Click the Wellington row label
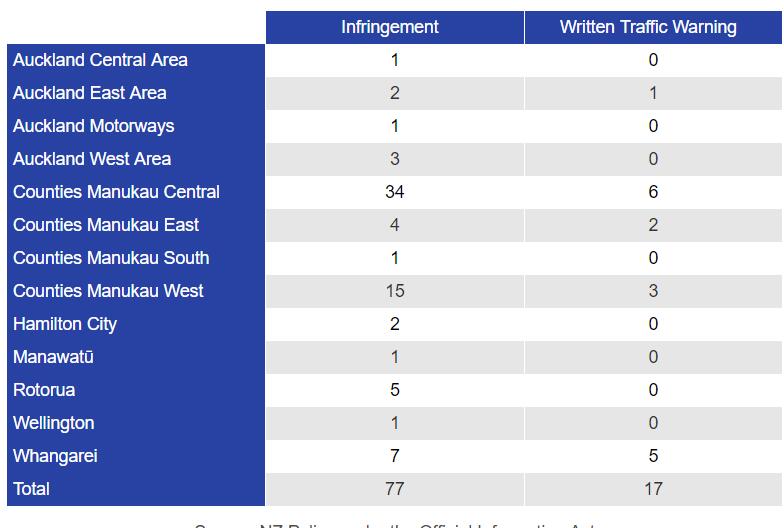This screenshot has width=784, height=528. pos(54,423)
